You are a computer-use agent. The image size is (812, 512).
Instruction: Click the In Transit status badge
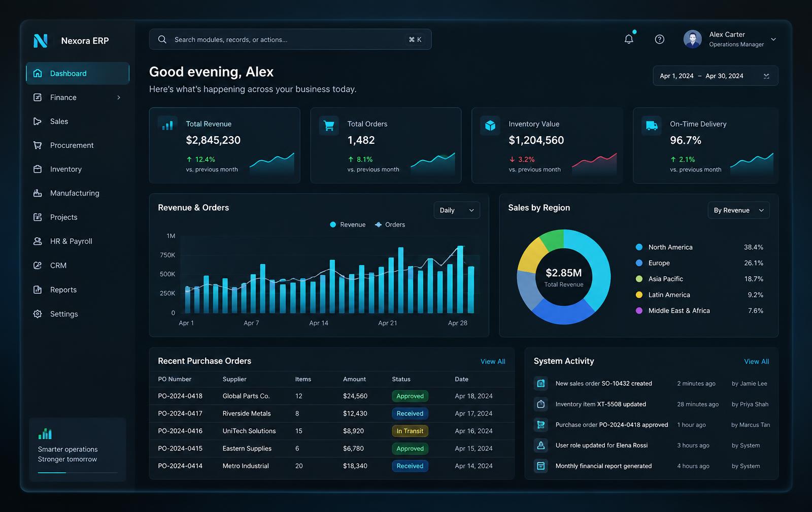point(410,431)
